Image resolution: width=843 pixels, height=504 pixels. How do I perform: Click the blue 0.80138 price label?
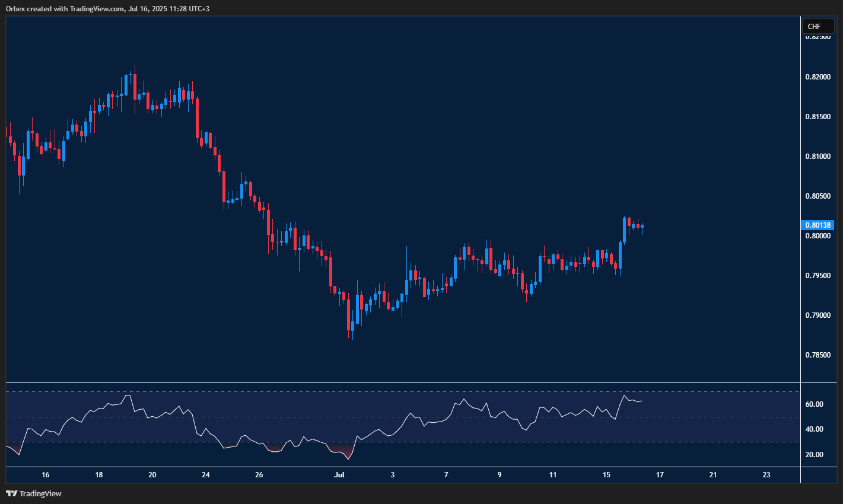coord(817,225)
